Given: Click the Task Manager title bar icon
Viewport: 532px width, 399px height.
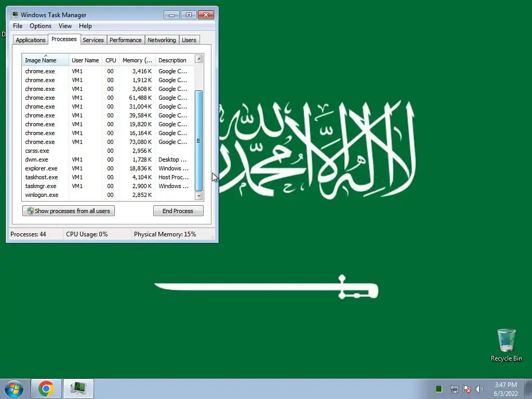Looking at the screenshot, I should pos(14,15).
